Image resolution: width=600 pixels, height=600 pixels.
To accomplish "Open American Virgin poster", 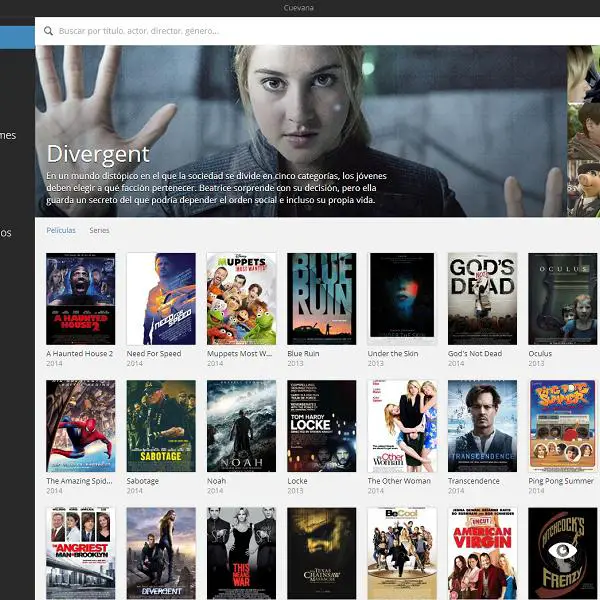I will coord(483,553).
